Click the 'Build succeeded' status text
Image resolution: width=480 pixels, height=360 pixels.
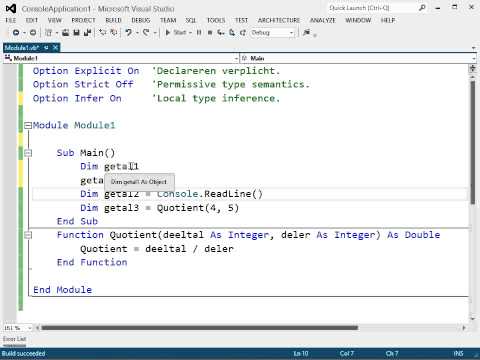pyautogui.click(x=23, y=354)
